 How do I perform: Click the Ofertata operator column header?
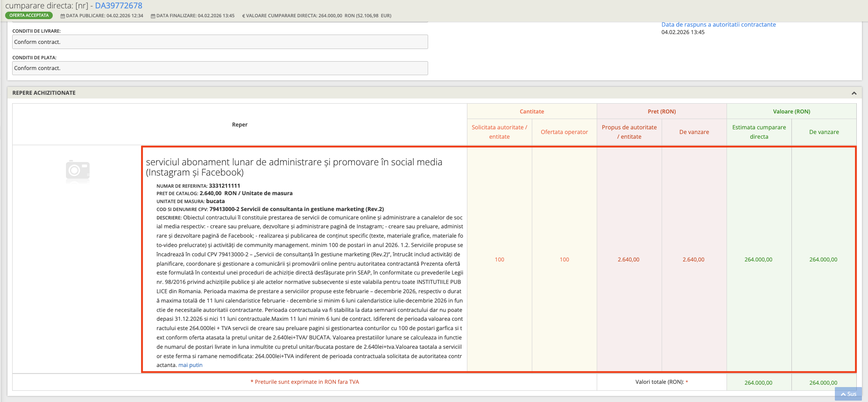[x=564, y=132]
